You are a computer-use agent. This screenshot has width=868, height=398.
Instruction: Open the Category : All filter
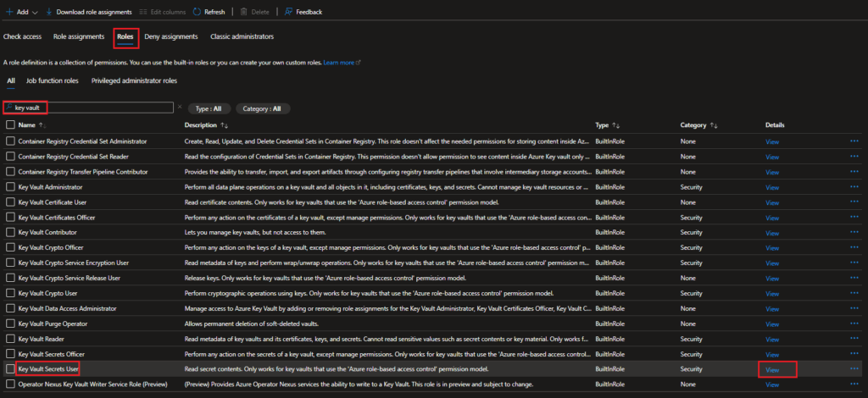click(263, 109)
